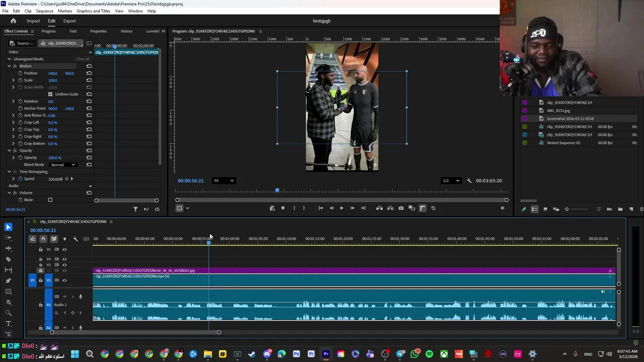Show overflow panel tabs chevron

[163, 31]
